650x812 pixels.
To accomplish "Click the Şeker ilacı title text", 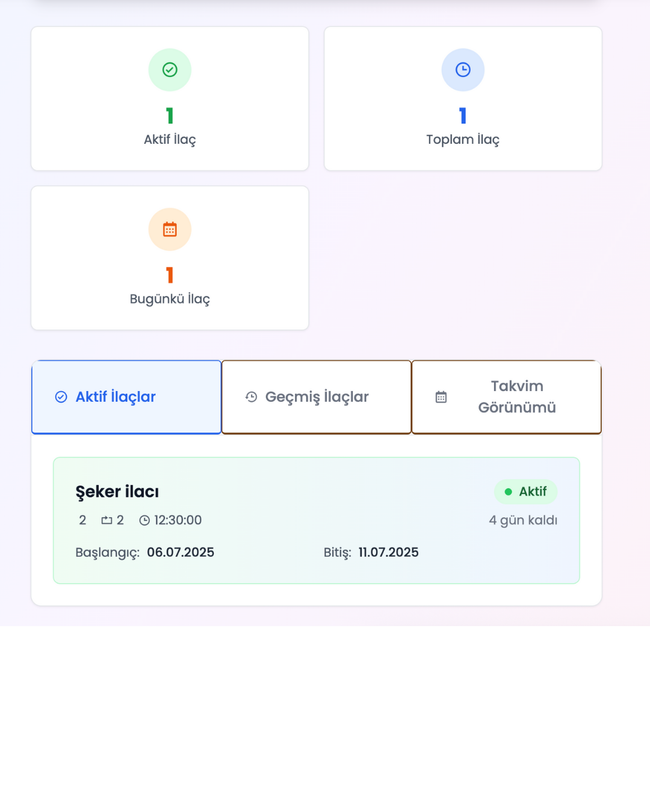I will (117, 492).
